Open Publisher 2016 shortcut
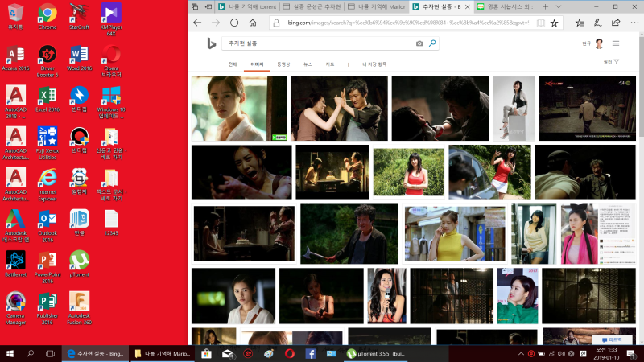644x362 pixels. pos(47,308)
